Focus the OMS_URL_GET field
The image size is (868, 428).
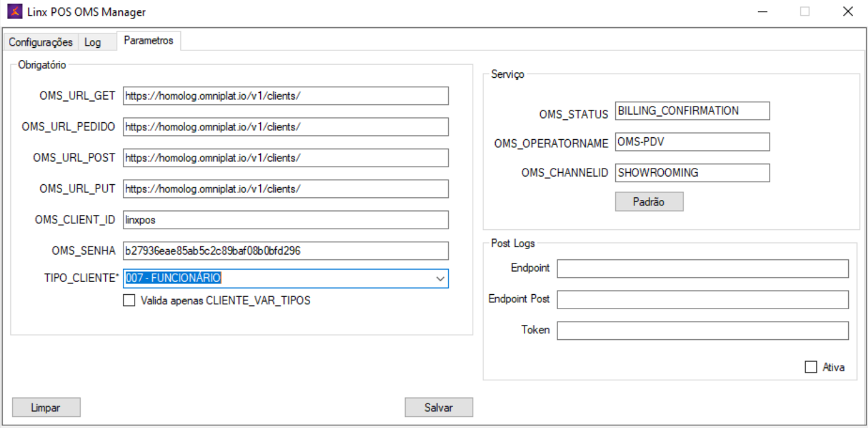coord(285,96)
